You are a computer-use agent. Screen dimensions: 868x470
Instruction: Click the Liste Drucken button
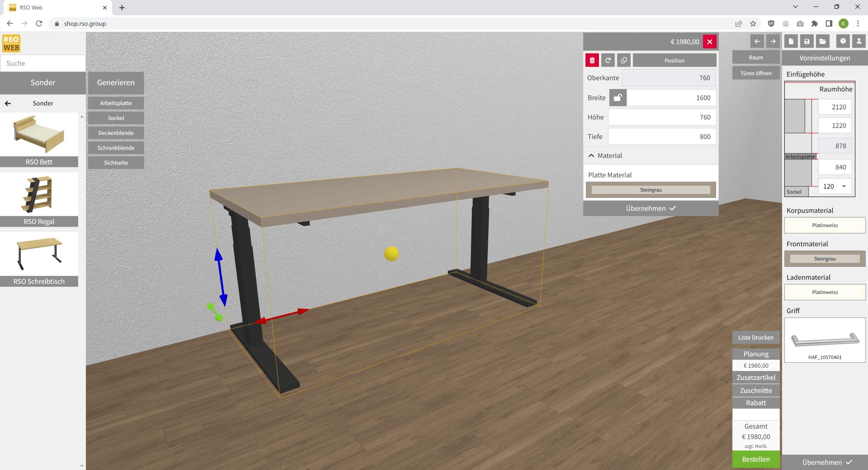coord(756,338)
